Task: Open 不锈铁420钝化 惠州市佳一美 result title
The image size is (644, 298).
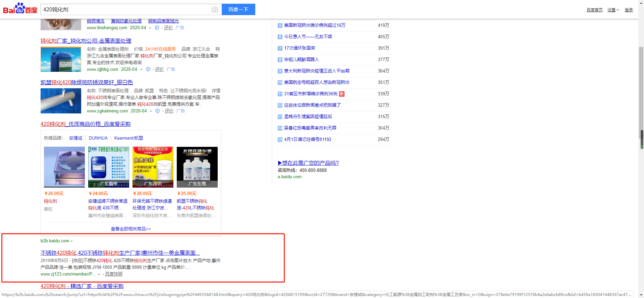Action: tap(120, 253)
